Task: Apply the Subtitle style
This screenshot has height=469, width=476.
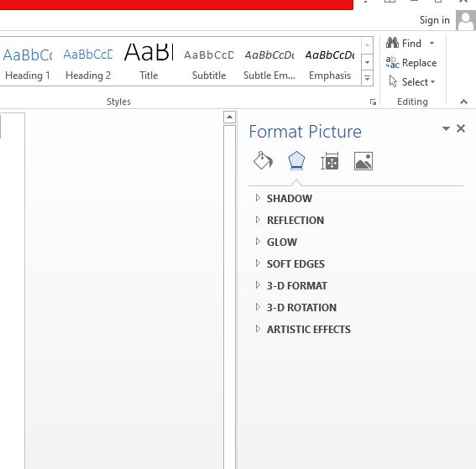Action: coord(209,62)
